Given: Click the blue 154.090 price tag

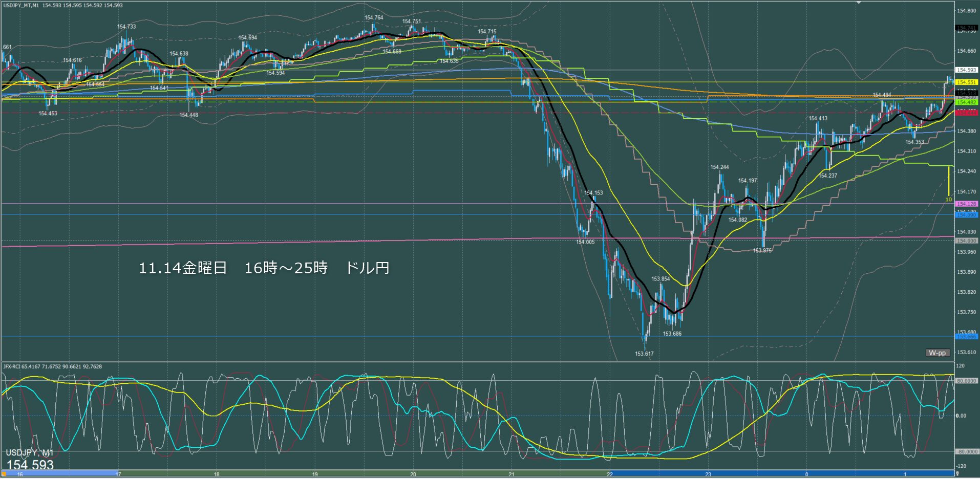Looking at the screenshot, I should tap(966, 215).
